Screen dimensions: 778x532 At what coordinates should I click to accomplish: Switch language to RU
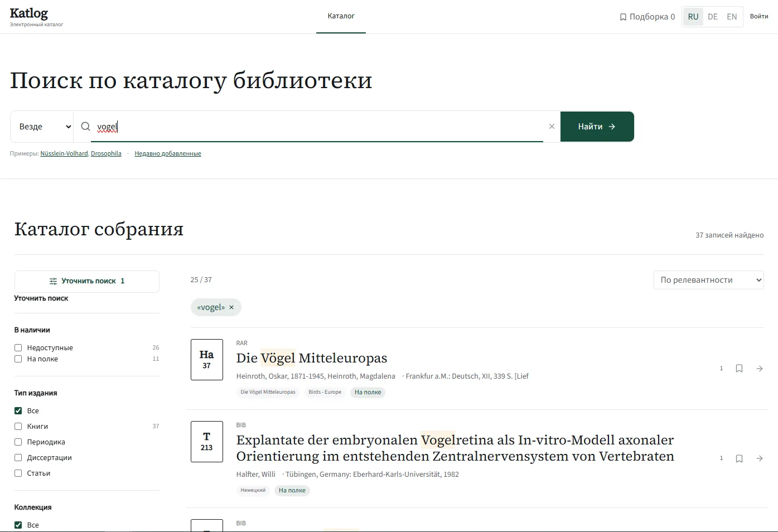tap(693, 17)
